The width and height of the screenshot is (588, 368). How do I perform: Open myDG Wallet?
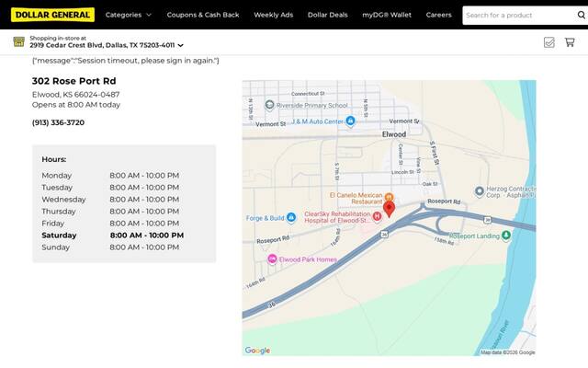pos(387,15)
